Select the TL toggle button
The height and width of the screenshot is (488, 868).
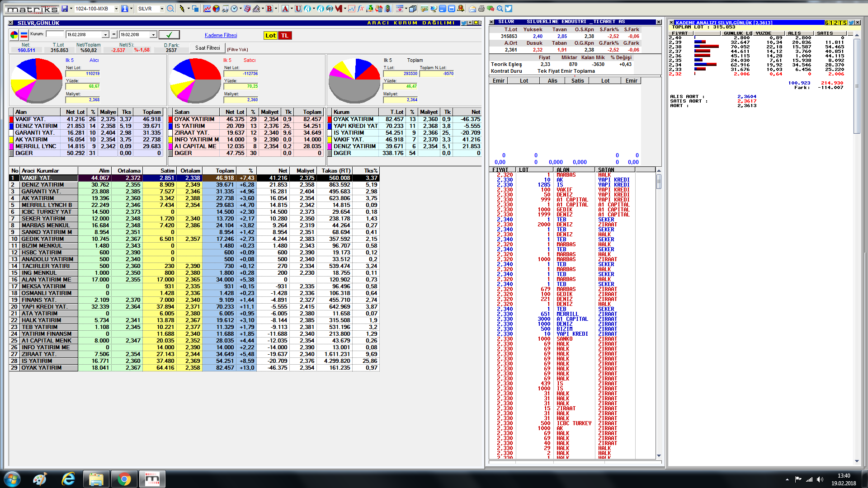click(x=285, y=35)
